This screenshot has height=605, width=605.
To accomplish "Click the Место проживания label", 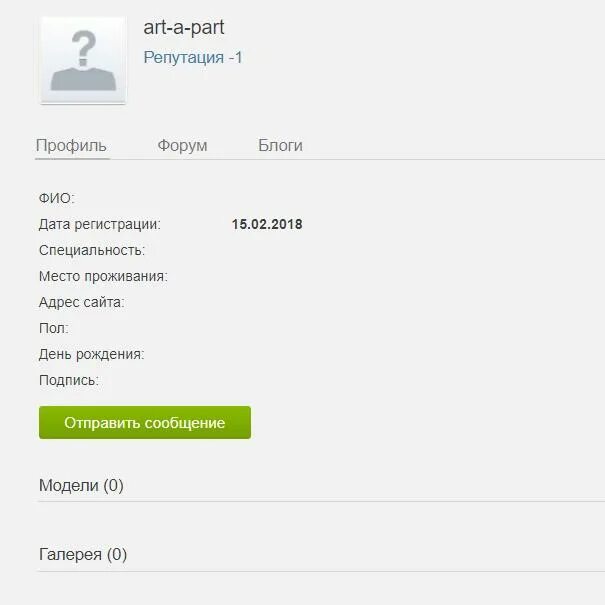I will pos(103,276).
